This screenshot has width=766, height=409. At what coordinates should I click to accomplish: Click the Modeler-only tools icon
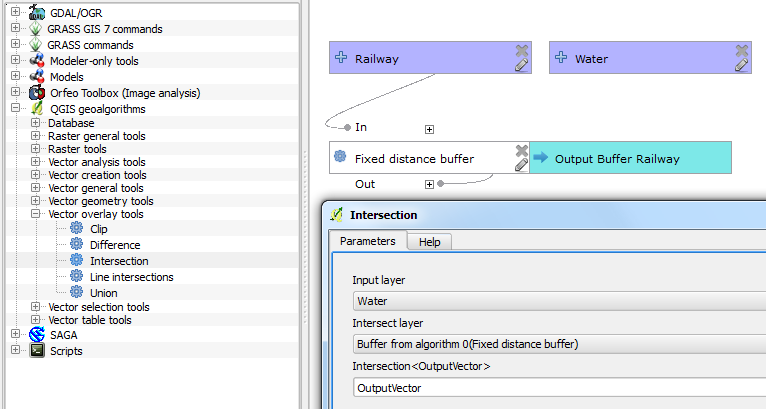pyautogui.click(x=37, y=61)
